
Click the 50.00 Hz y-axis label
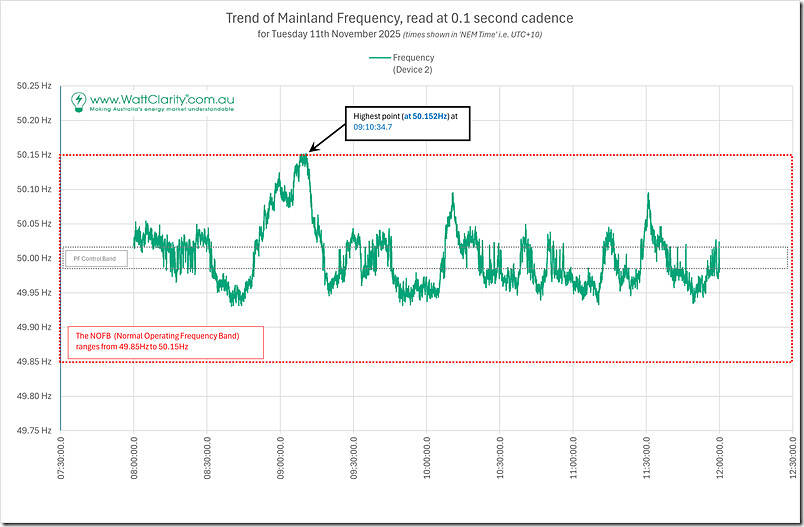coord(35,258)
